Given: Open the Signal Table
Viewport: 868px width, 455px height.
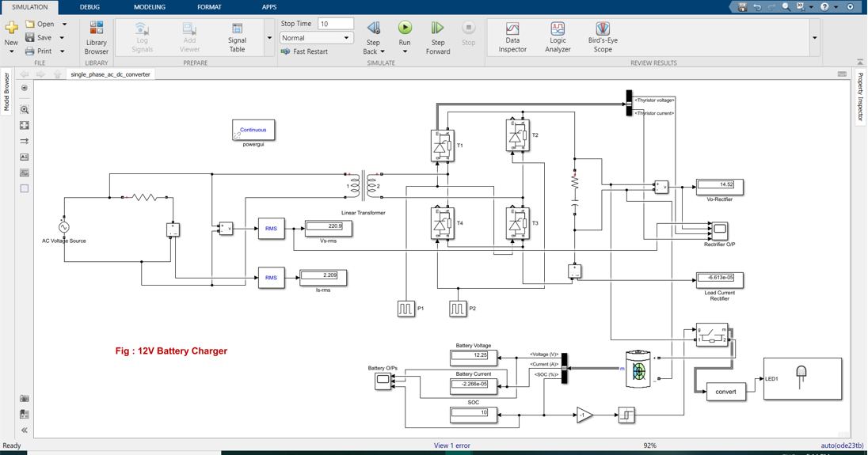Looking at the screenshot, I should pyautogui.click(x=237, y=38).
